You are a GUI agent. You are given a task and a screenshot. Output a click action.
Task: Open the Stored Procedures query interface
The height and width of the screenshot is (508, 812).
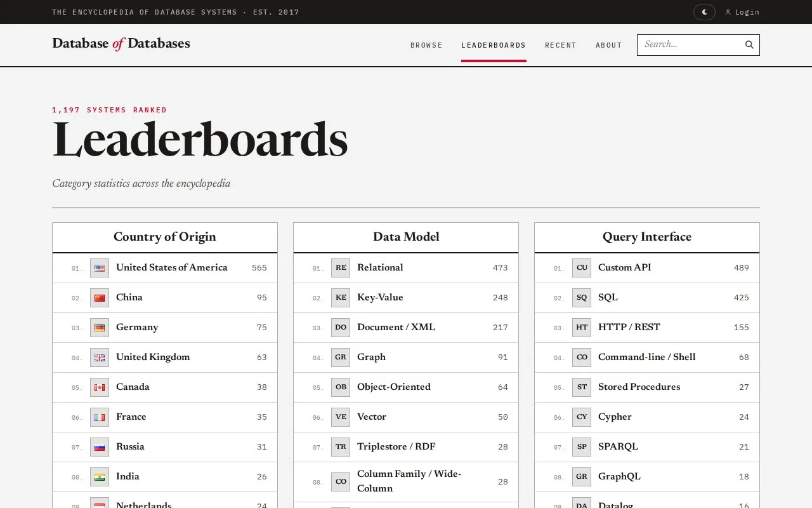pos(639,387)
